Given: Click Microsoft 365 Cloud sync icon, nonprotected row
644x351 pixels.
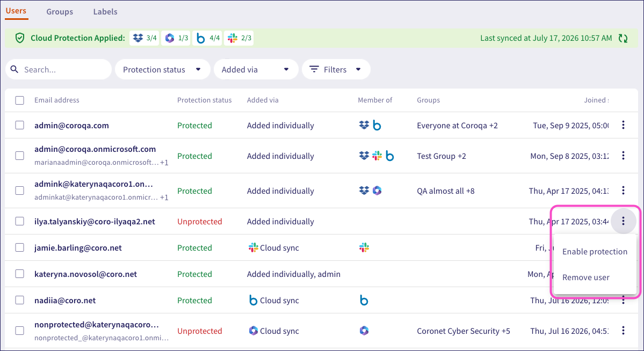Looking at the screenshot, I should (x=254, y=331).
